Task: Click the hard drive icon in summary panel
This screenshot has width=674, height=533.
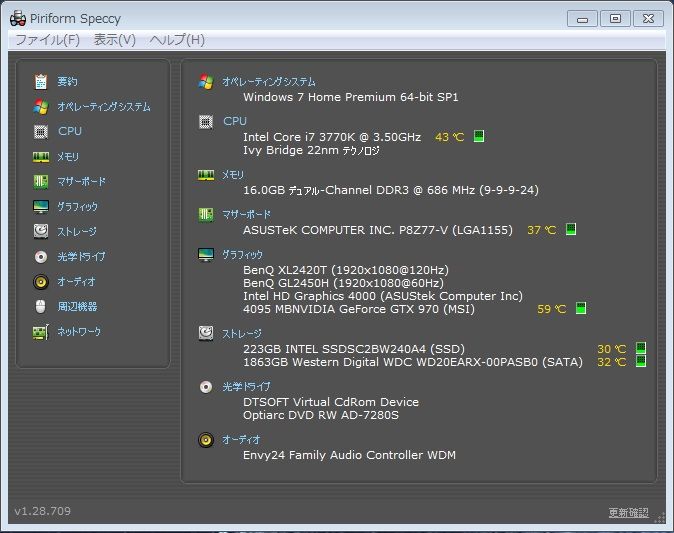Action: click(206, 333)
